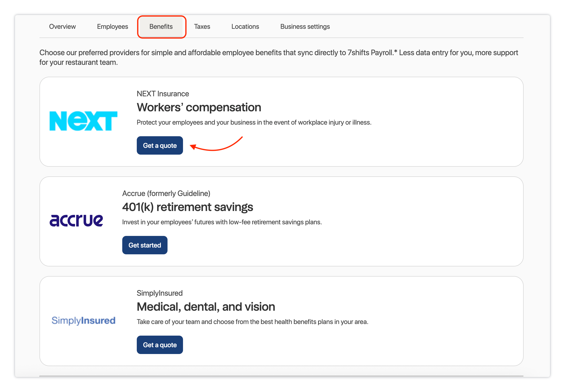Click the NEXT Insurance provider label
Screen dimensions: 565x392
(163, 94)
